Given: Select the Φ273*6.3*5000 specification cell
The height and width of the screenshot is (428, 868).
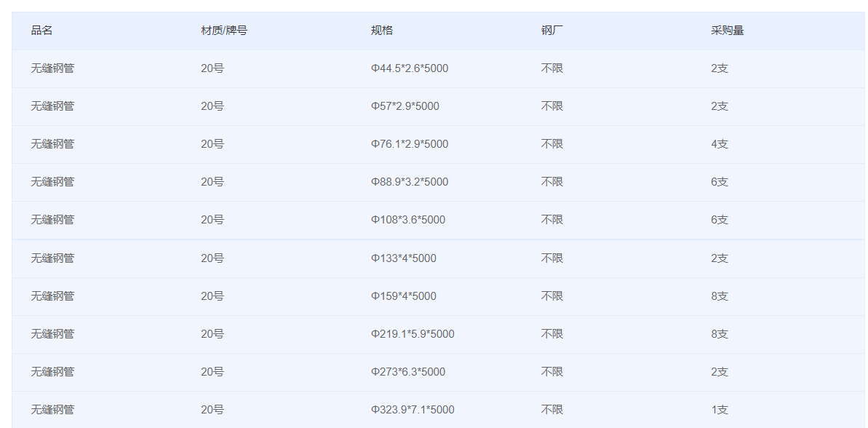Looking at the screenshot, I should tap(408, 372).
